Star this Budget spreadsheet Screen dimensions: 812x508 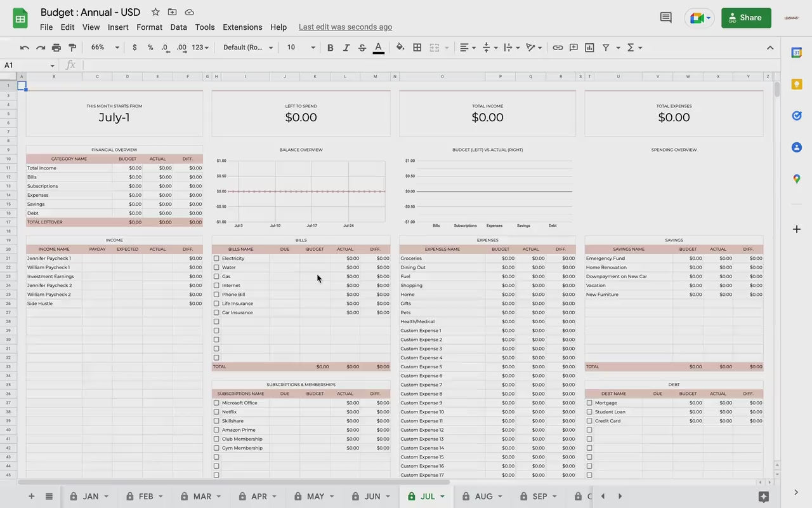(155, 12)
